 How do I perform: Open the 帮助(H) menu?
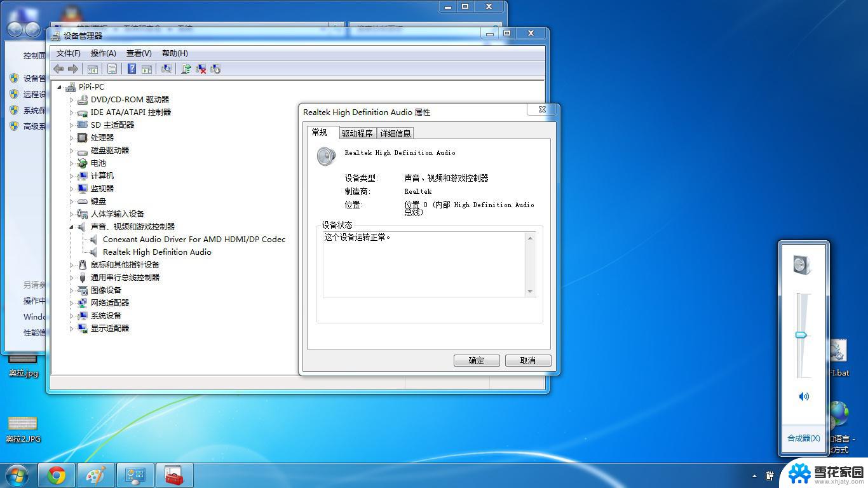[175, 53]
